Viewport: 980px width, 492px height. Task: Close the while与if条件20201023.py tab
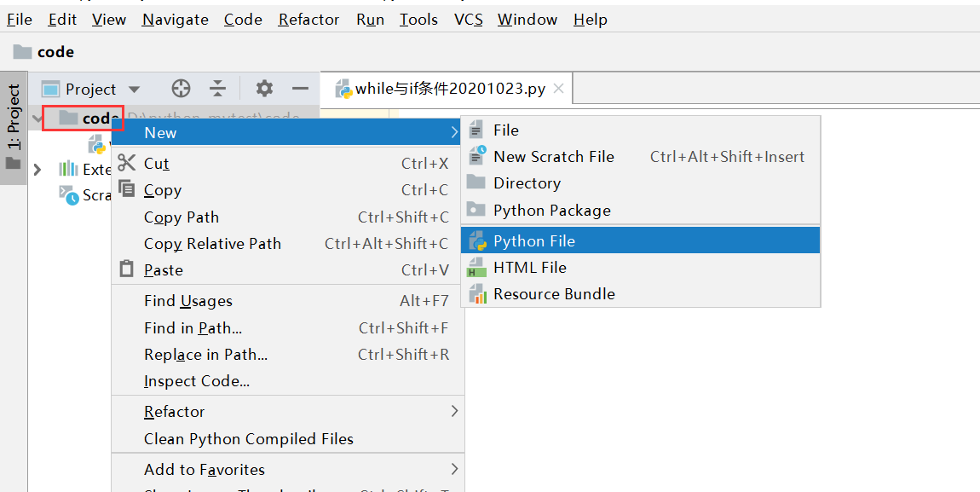coord(559,89)
